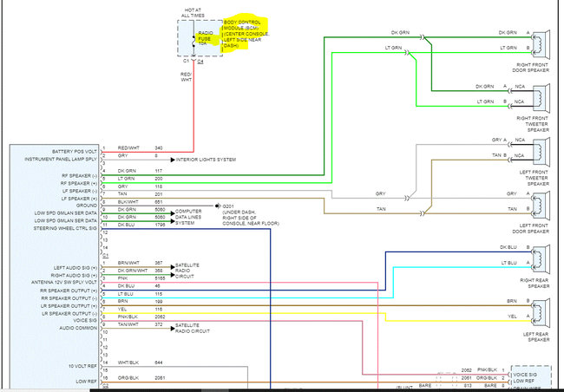
Task: Click the 'LEFT REAR SPEAKER' caption
Action: pos(536,337)
